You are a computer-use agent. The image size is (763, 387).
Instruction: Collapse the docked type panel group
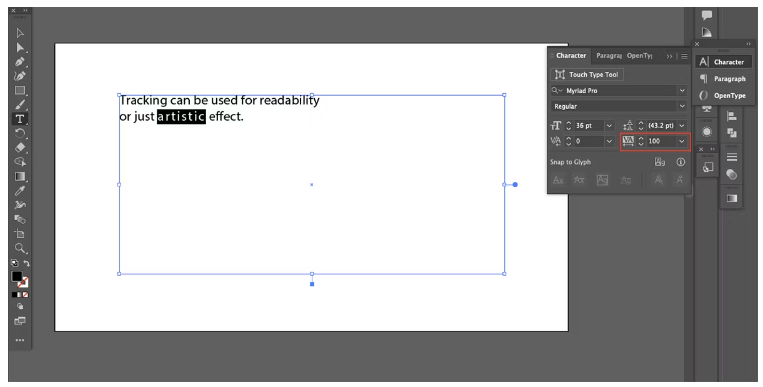[748, 44]
